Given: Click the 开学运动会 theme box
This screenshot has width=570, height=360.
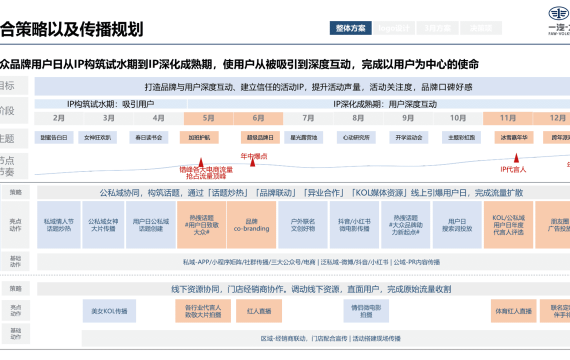Looking at the screenshot, I should click(409, 137).
